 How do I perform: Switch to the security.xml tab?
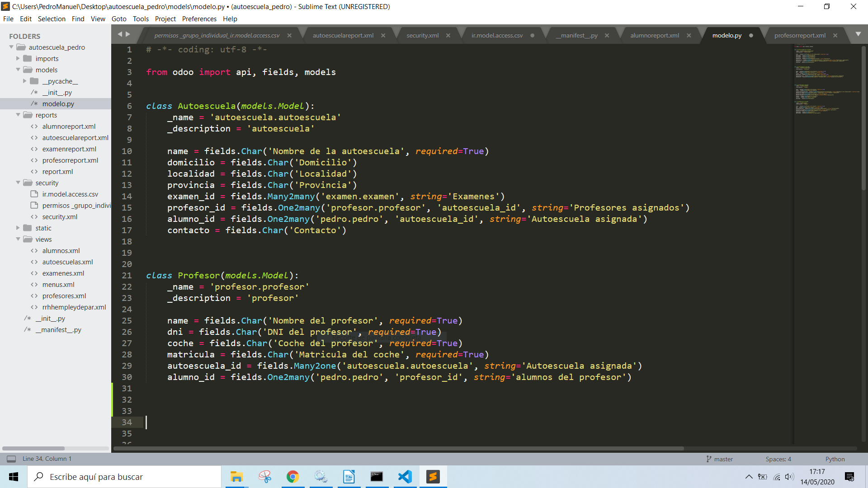(421, 35)
